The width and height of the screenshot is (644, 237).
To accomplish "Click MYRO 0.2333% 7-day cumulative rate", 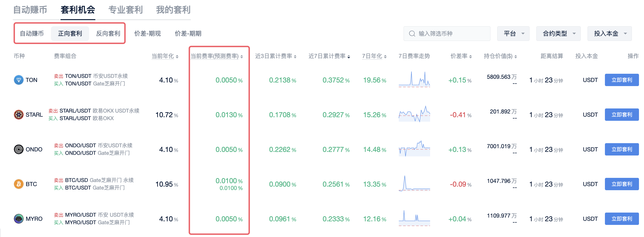I will click(x=336, y=219).
